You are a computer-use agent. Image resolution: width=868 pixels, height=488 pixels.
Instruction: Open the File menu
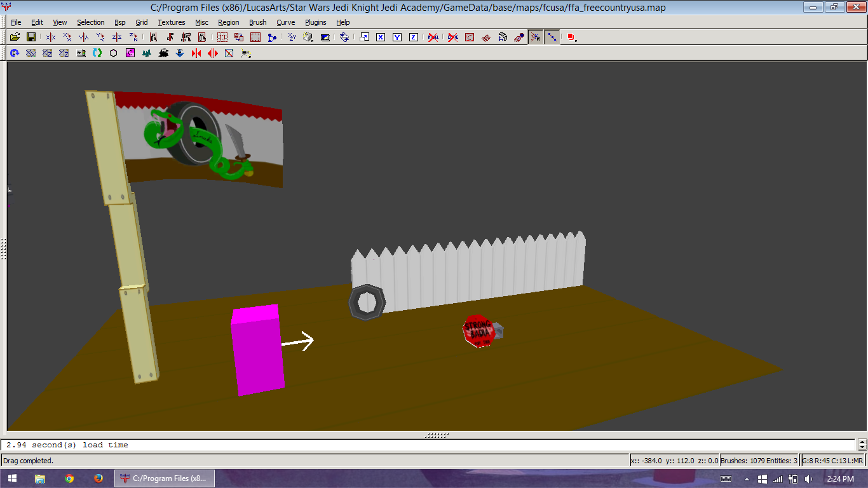point(16,22)
